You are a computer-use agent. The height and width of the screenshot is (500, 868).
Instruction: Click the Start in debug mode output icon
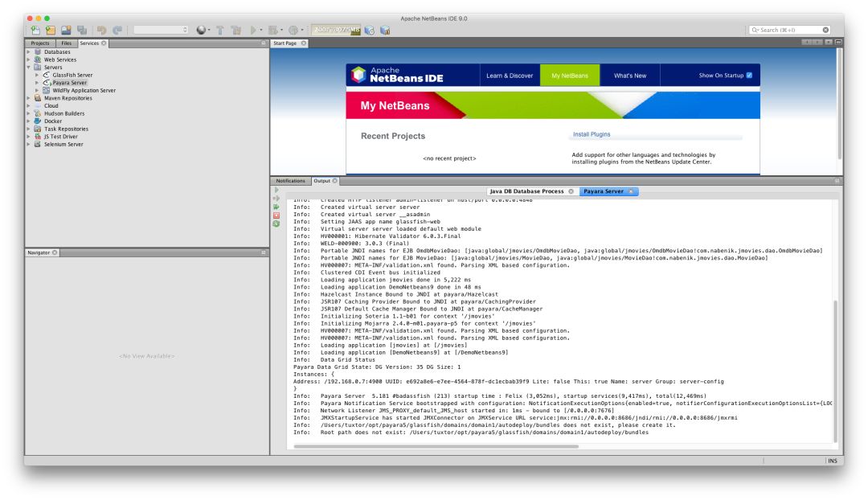276,199
